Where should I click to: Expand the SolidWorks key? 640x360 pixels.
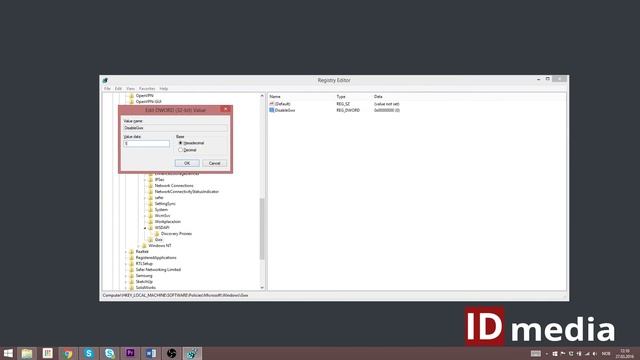coord(126,288)
